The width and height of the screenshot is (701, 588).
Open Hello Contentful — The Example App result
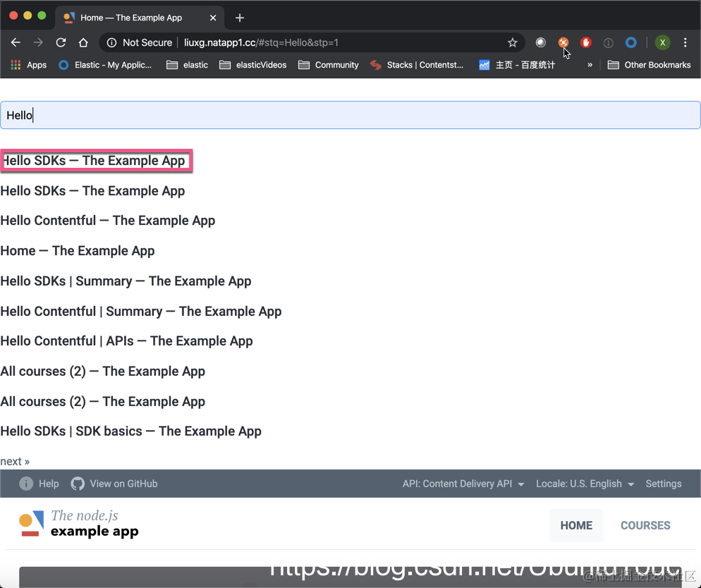point(108,220)
